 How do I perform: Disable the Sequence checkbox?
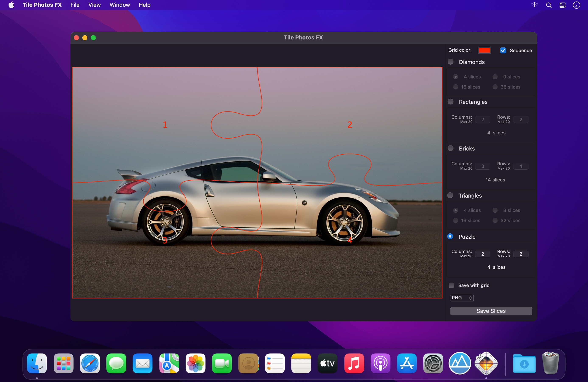pos(503,50)
